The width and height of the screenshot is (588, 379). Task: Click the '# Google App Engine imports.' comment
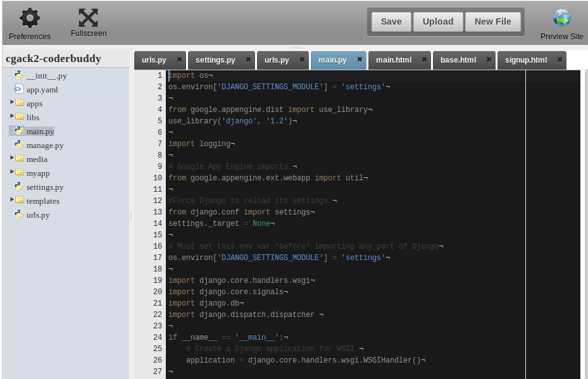pyautogui.click(x=232, y=166)
